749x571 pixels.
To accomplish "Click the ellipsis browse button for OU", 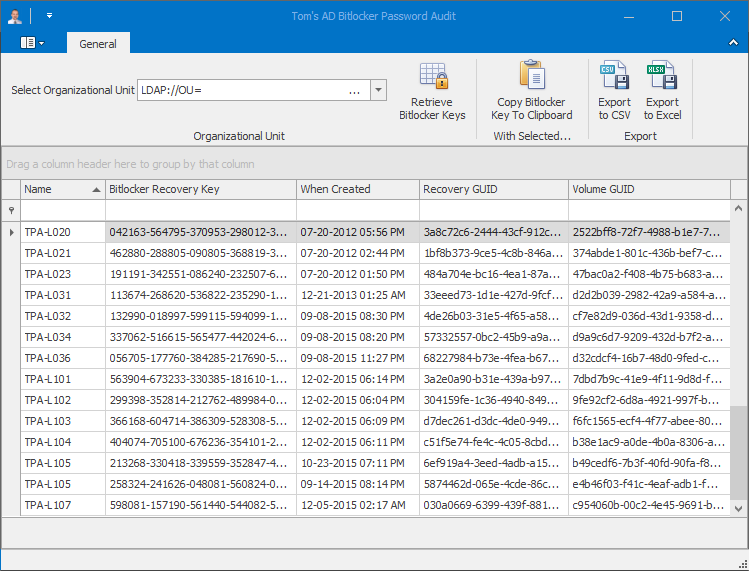I will 355,90.
